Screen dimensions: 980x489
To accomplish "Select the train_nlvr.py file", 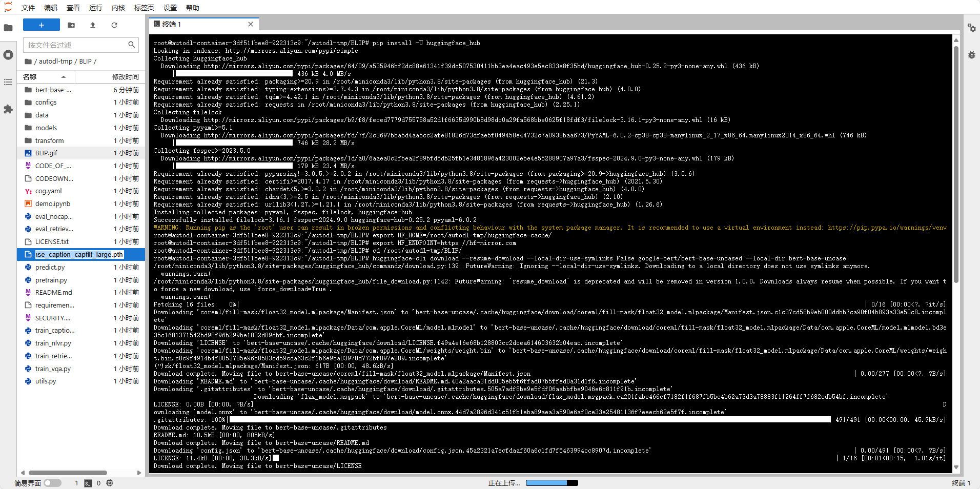I will tap(82, 343).
